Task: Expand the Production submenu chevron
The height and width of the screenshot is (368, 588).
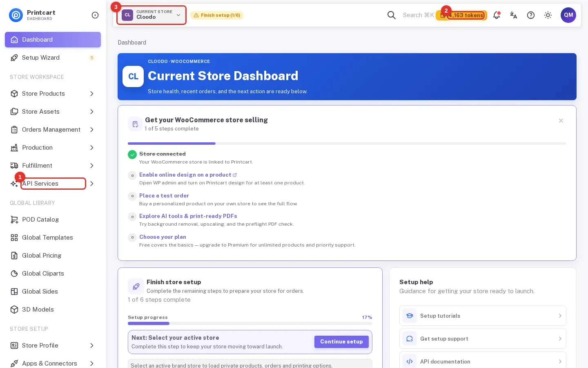Action: [92, 148]
